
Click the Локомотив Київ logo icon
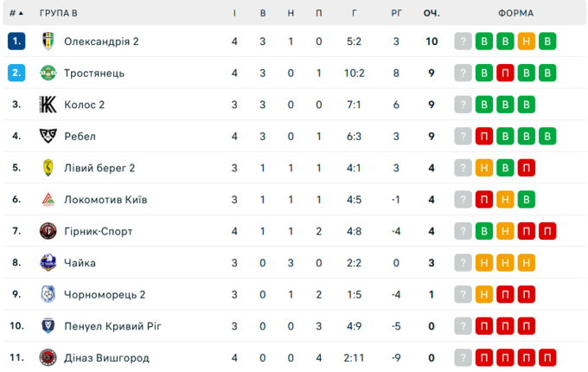coord(48,199)
